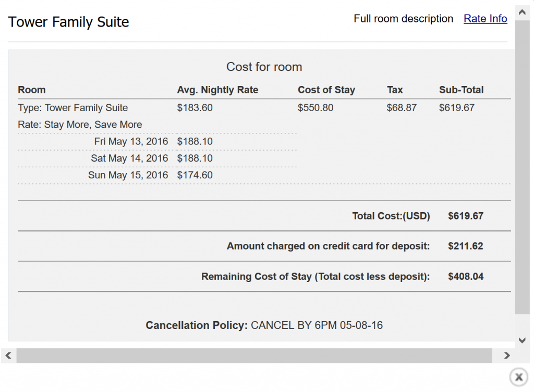Click the scroll right arrow
This screenshot has width=534, height=392.
click(507, 356)
